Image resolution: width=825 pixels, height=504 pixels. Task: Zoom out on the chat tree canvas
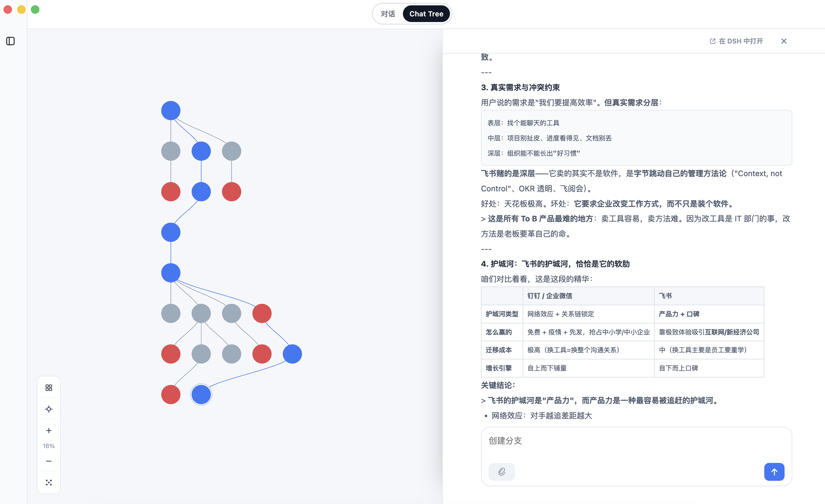pos(49,461)
